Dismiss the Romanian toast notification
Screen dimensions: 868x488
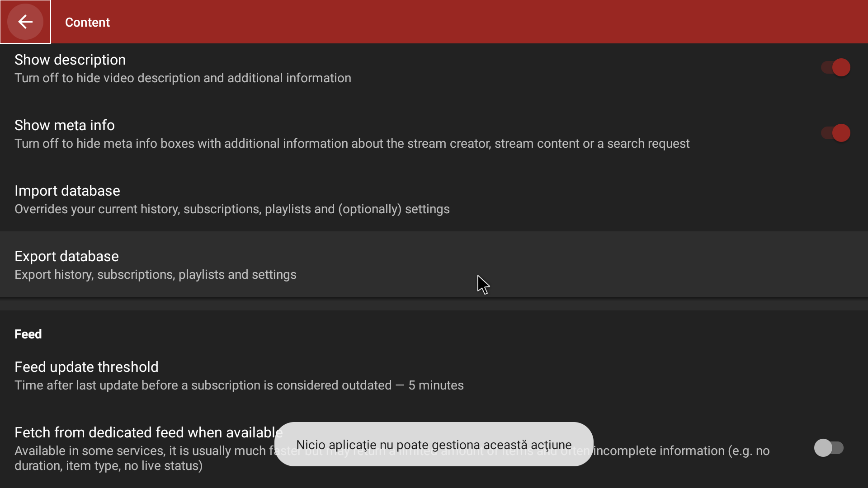click(433, 445)
